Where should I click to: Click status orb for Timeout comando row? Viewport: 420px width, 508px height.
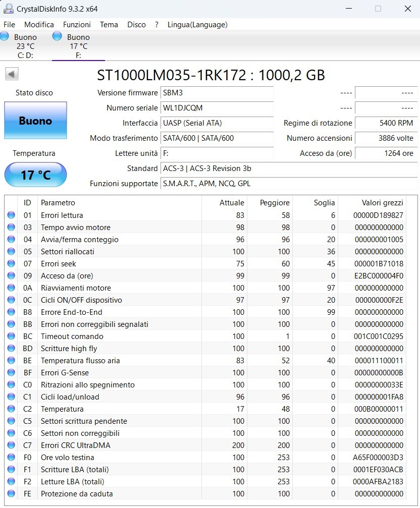coord(11,336)
